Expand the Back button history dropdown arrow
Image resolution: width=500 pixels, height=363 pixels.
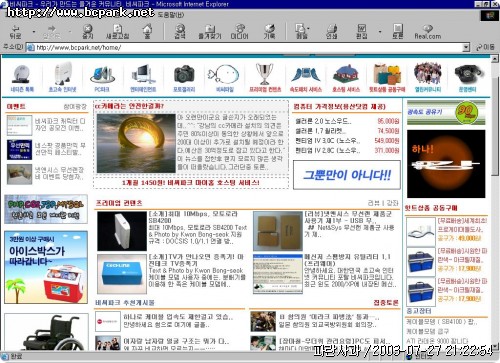click(x=34, y=32)
